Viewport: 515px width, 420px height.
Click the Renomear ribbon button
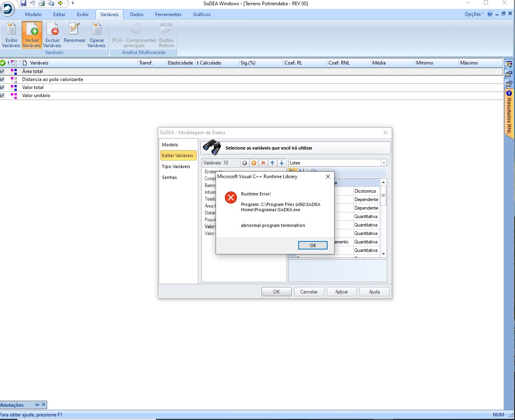[75, 35]
